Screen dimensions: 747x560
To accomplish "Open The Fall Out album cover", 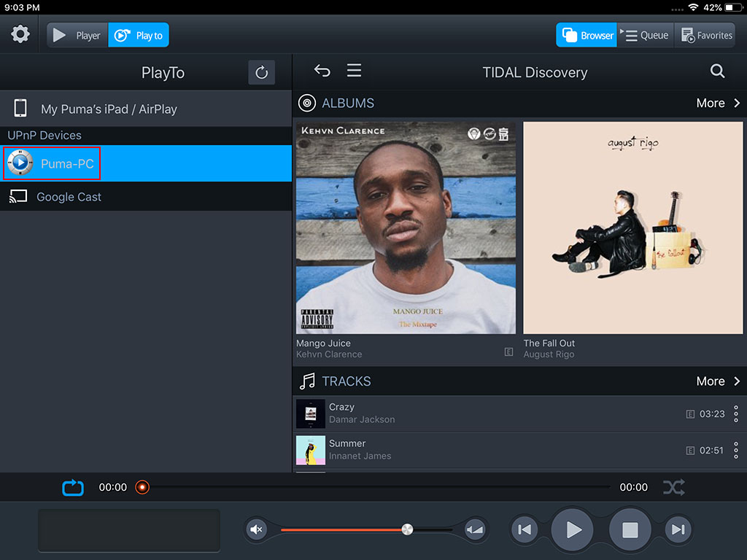I will pos(632,227).
